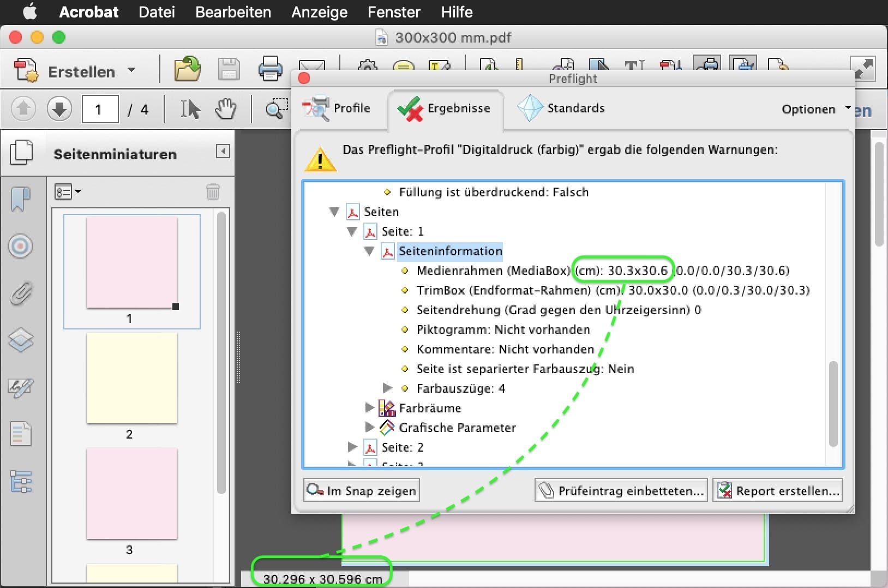Expand the Farbauszüge: 4 node

pos(387,388)
